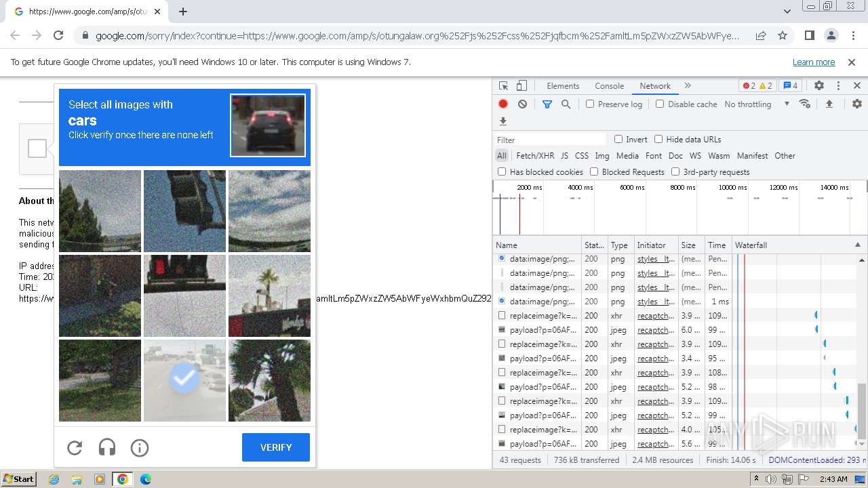Open CAPTCHA help info icon

click(x=140, y=447)
